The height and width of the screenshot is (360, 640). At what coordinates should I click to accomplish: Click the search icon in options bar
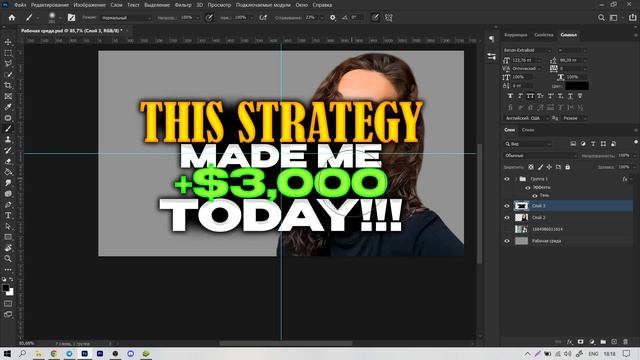click(601, 18)
